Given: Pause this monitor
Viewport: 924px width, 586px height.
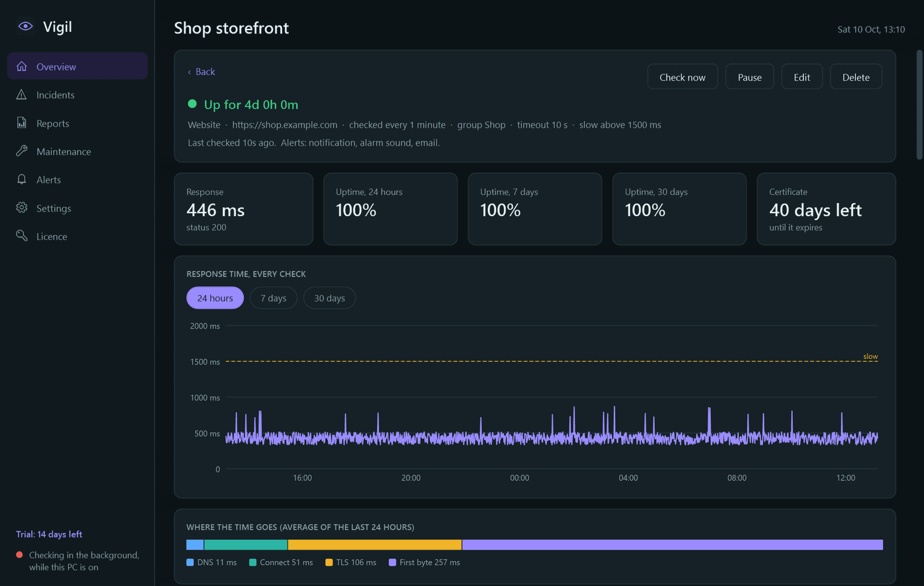Looking at the screenshot, I should tap(750, 77).
